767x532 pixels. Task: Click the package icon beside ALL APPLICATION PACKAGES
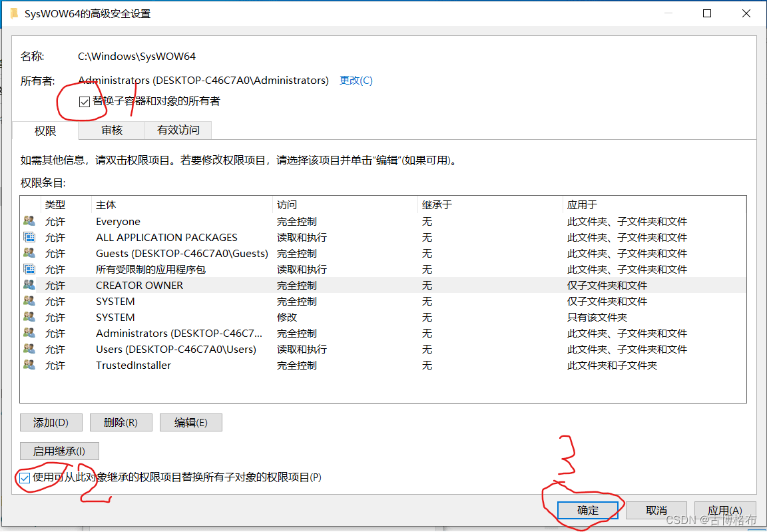click(29, 237)
